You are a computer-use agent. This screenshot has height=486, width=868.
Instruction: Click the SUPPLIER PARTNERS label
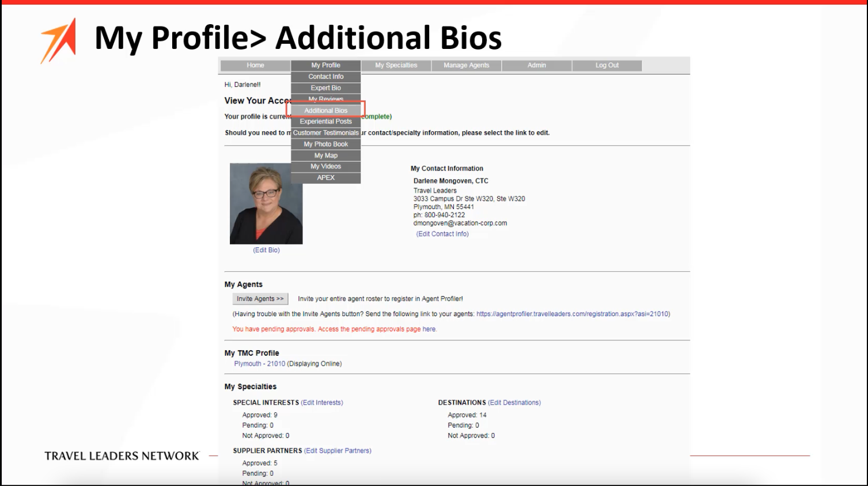pos(267,451)
